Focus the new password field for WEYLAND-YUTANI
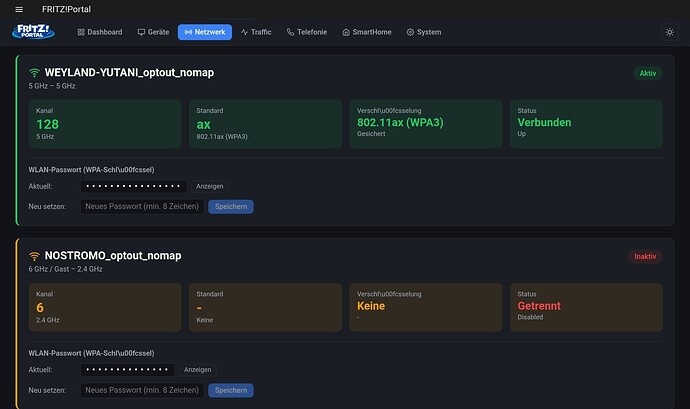Viewport: 690px width, 409px height. [142, 206]
